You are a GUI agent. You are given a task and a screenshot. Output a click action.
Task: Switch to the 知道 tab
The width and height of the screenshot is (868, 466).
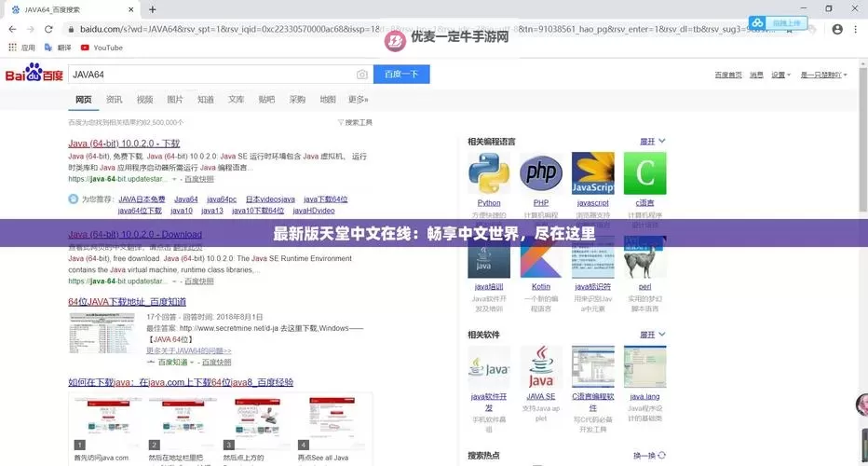[206, 99]
